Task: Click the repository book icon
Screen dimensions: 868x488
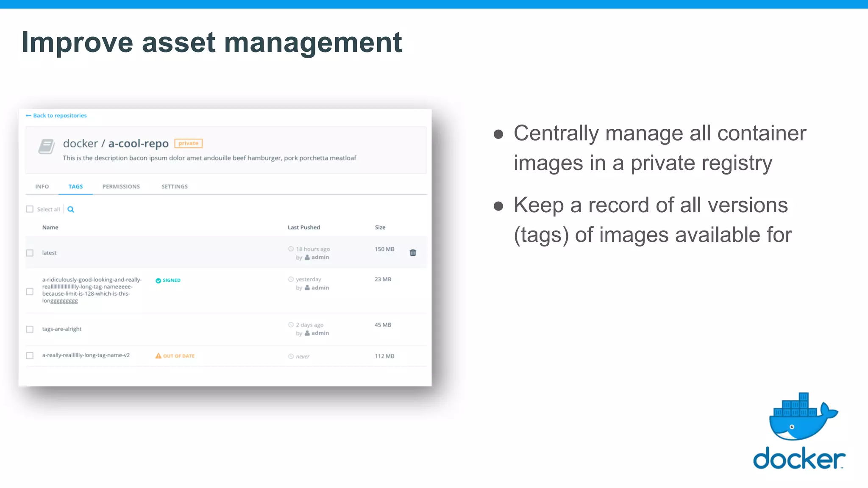Action: tap(46, 147)
